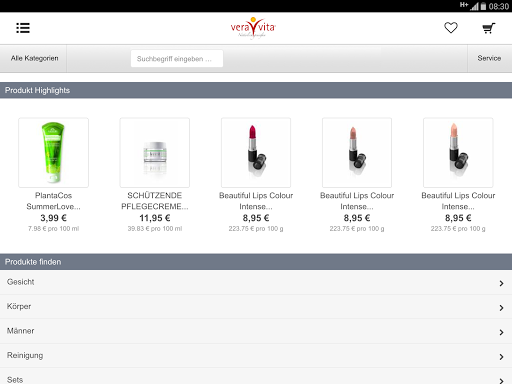Open the PlantaCos SummerLove product title link
This screenshot has height=384, width=512.
[53, 201]
